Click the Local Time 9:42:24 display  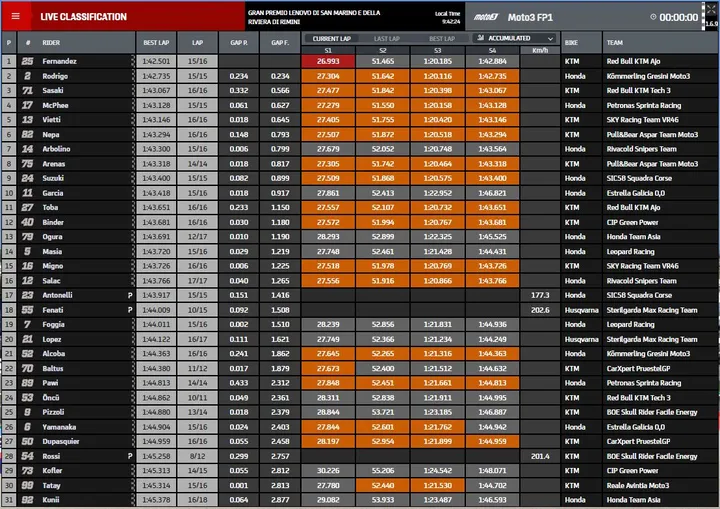click(x=447, y=17)
